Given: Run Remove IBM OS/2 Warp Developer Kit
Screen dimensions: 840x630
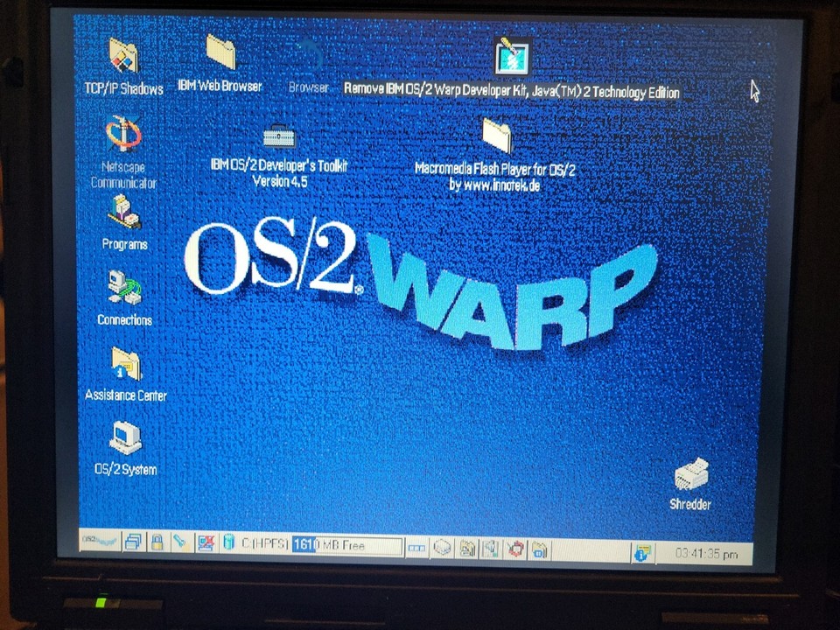Looking at the screenshot, I should click(x=510, y=58).
